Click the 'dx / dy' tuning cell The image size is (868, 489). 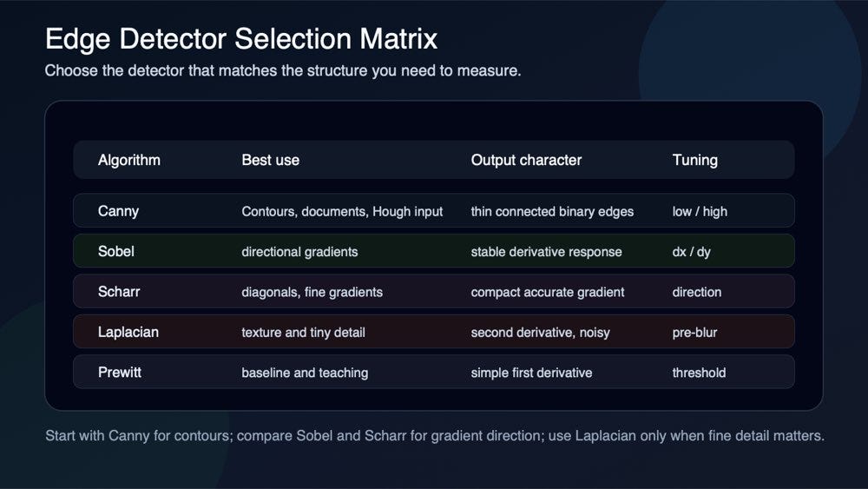coord(692,252)
